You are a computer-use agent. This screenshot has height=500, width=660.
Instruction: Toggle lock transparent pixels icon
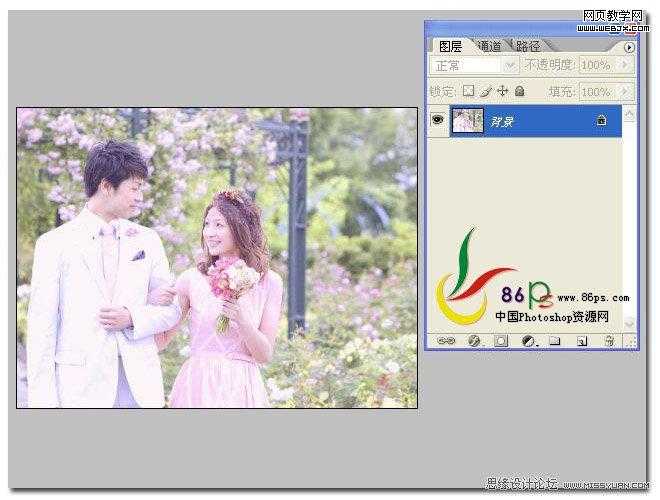(x=468, y=91)
